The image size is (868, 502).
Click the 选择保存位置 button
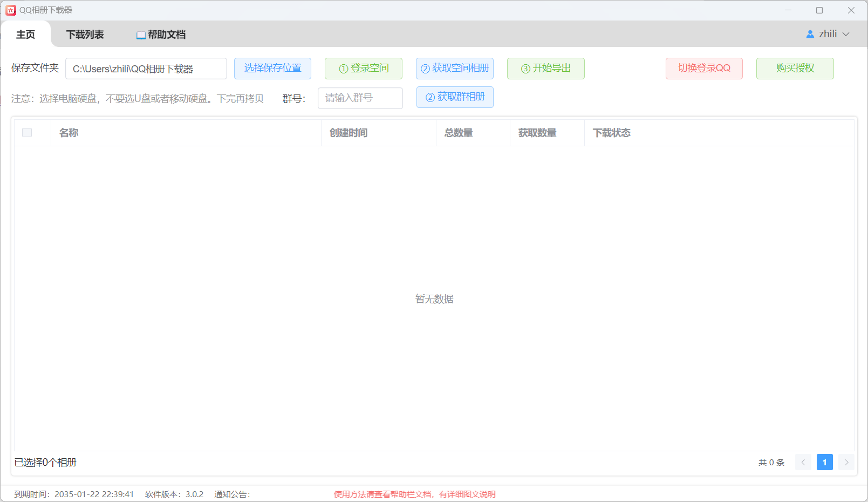coord(272,69)
